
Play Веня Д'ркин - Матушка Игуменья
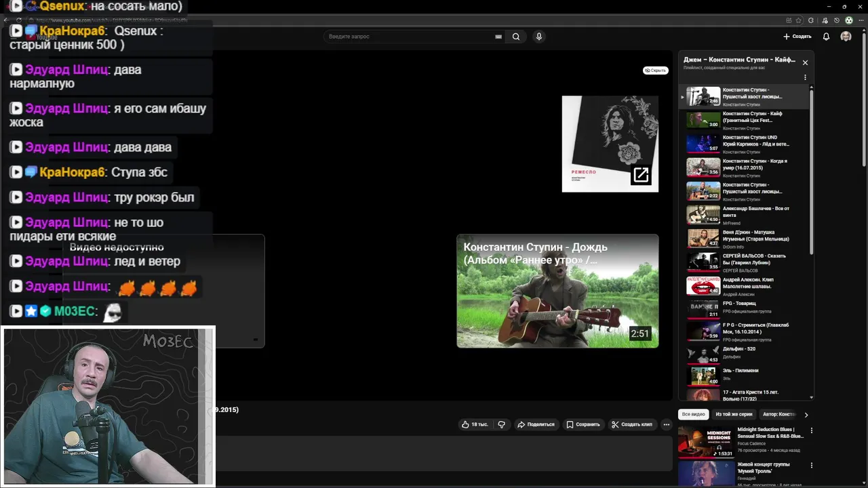(745, 239)
